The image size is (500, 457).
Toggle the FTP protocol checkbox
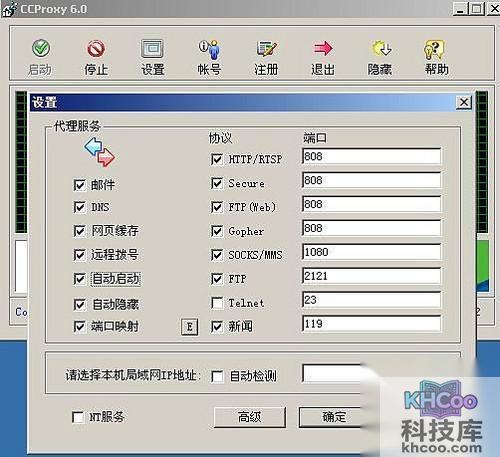tap(217, 279)
